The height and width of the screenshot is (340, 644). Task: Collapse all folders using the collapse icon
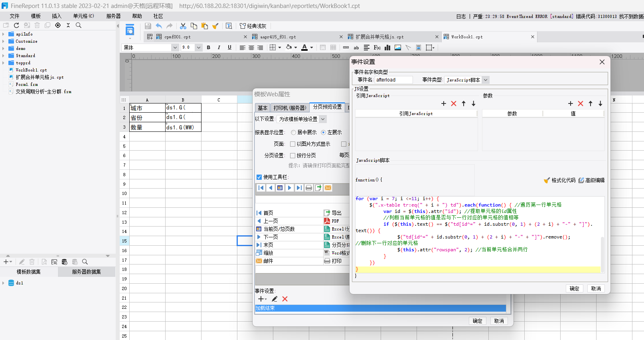pyautogui.click(x=68, y=25)
